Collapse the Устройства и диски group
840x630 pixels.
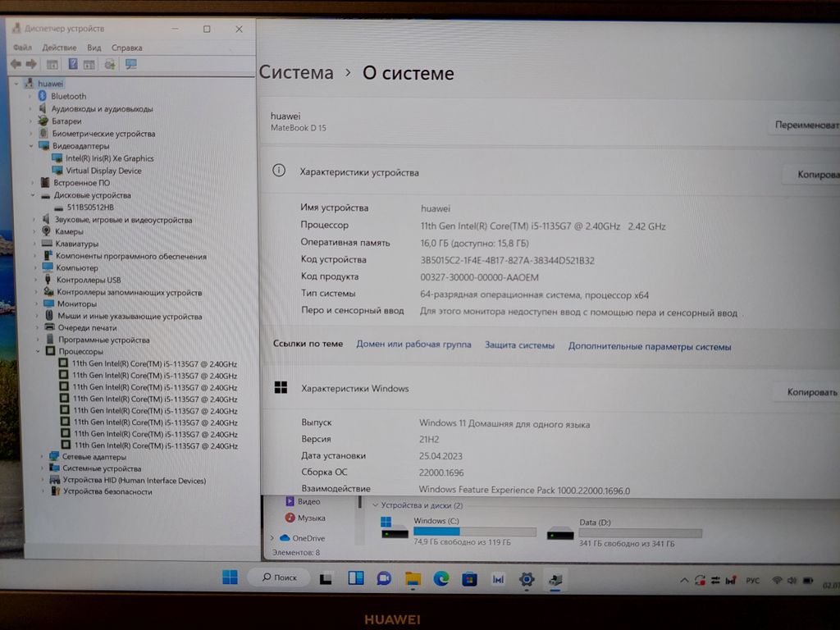pos(375,505)
